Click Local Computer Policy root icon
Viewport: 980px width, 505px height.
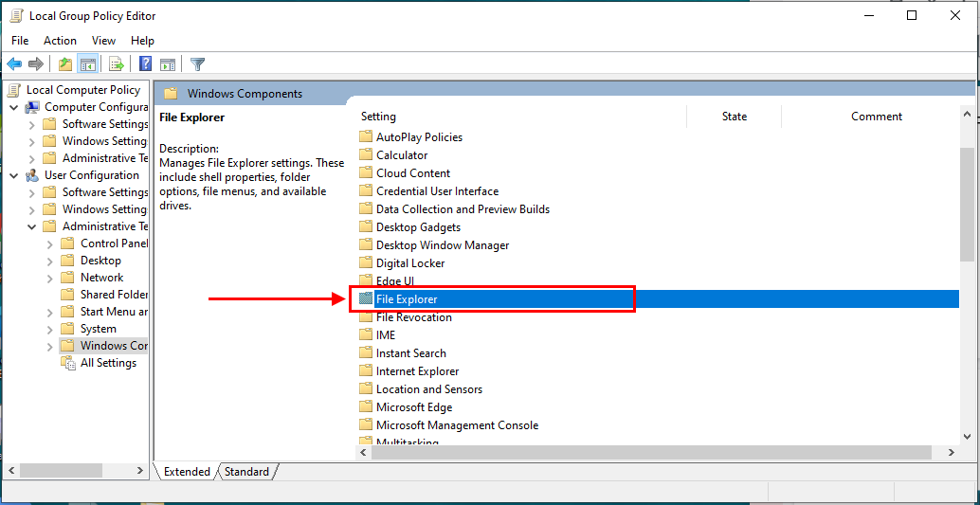(14, 90)
